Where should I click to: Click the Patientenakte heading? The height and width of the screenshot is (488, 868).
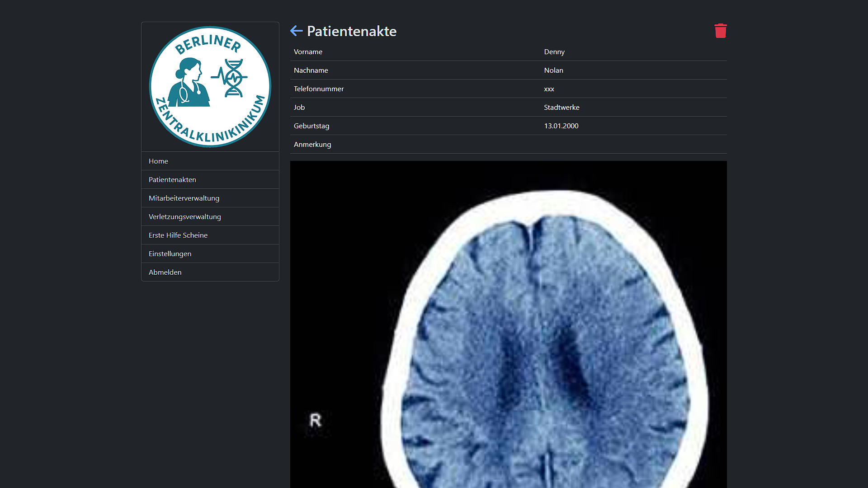(351, 31)
